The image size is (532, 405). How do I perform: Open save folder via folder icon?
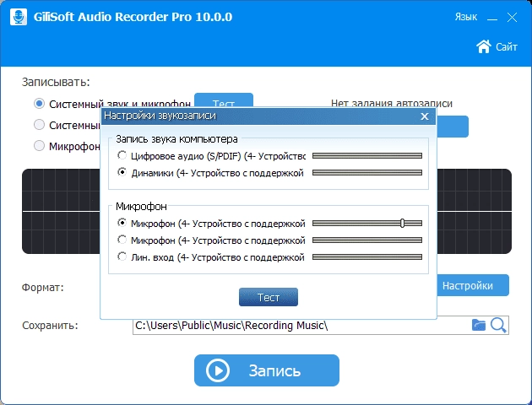pyautogui.click(x=479, y=325)
